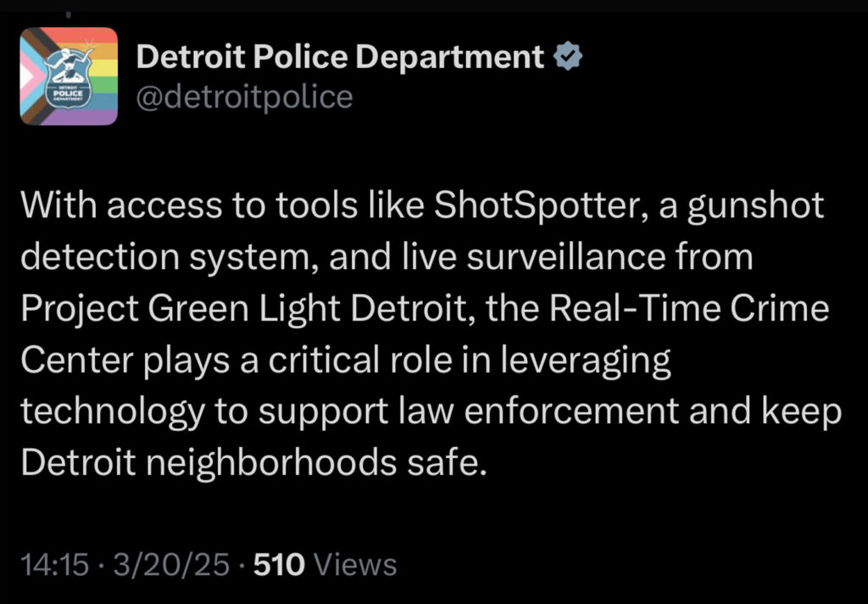Visit the @detroitpolice handle

click(244, 97)
